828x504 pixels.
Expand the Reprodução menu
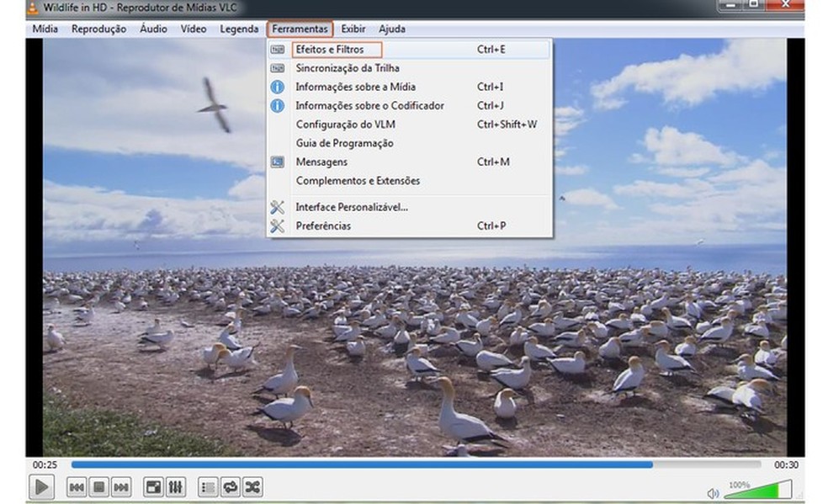click(98, 29)
